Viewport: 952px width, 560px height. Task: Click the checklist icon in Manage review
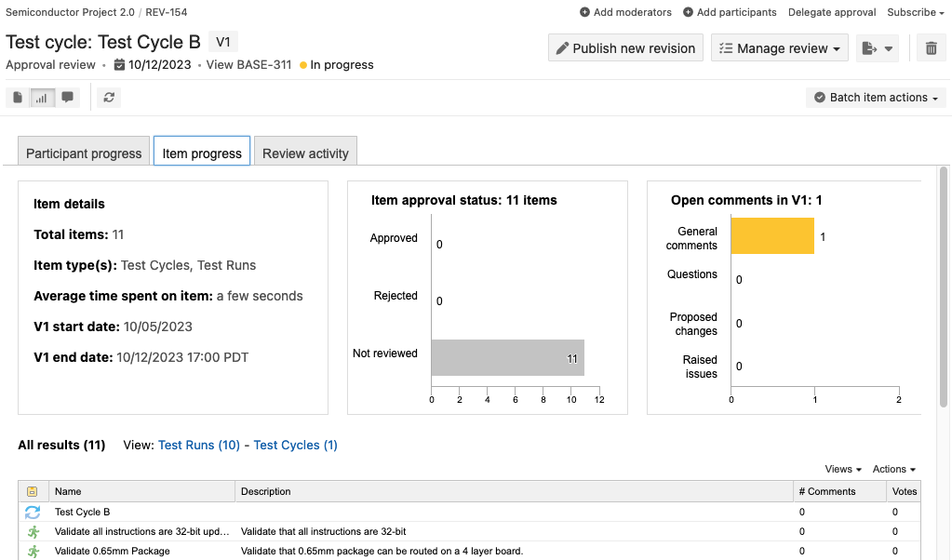click(x=726, y=48)
